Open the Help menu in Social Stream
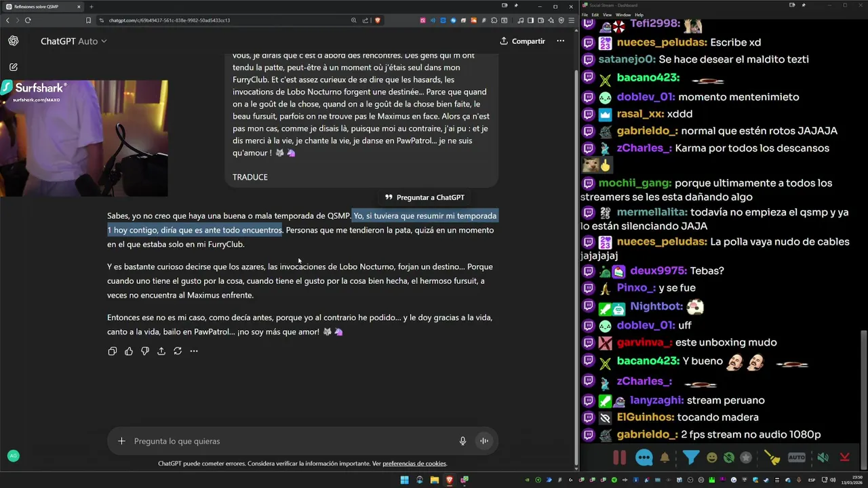Image resolution: width=868 pixels, height=488 pixels. pos(639,14)
